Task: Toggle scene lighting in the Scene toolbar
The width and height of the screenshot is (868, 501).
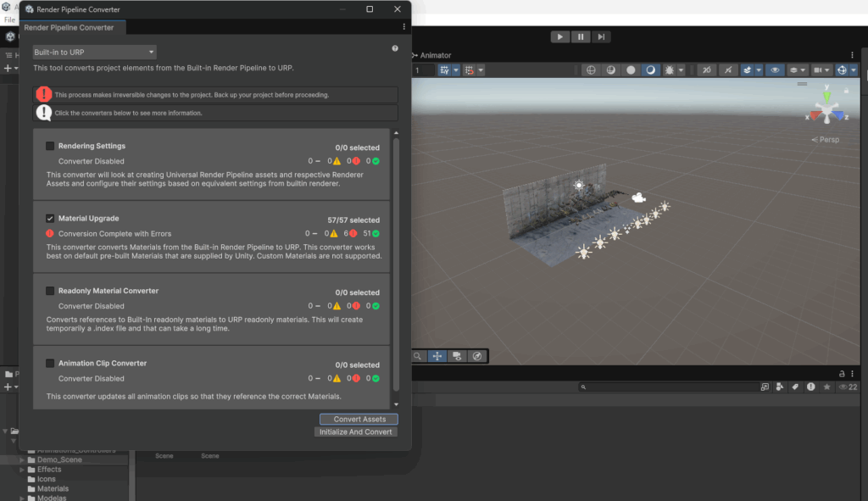Action: tap(728, 70)
